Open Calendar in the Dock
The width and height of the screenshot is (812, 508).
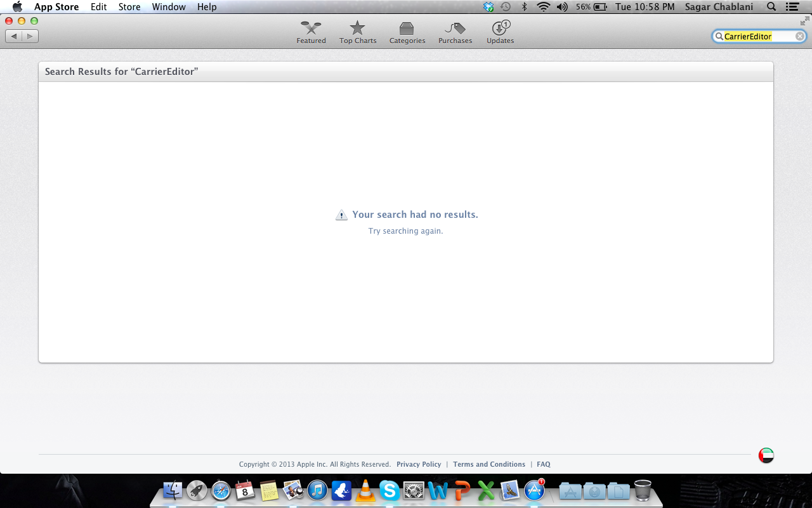pyautogui.click(x=245, y=490)
